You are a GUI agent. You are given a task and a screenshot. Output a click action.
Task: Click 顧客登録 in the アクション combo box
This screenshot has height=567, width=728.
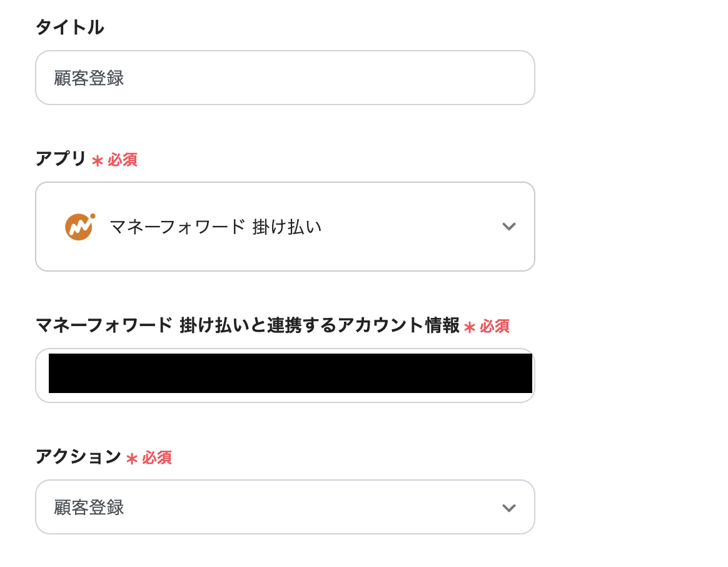(x=89, y=508)
